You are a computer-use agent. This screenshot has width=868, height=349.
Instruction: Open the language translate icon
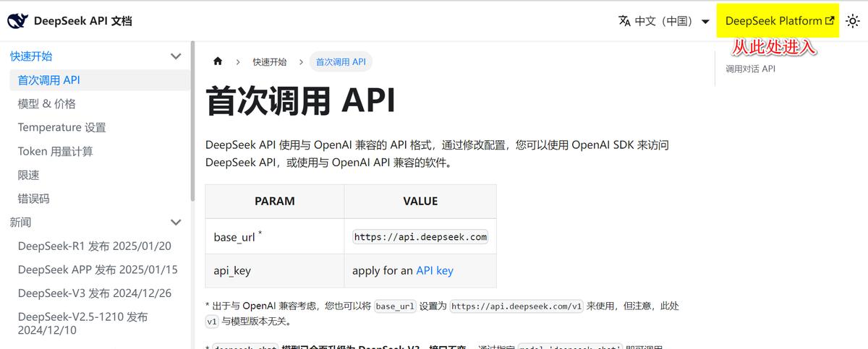[x=624, y=21]
